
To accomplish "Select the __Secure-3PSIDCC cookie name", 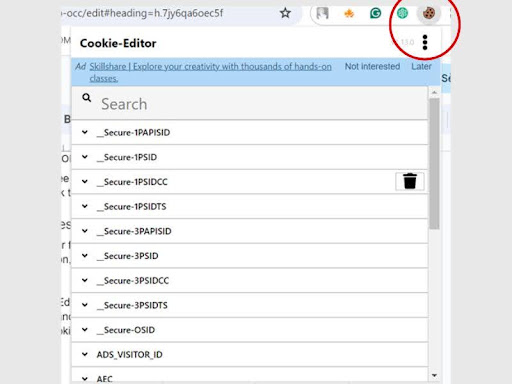I will pyautogui.click(x=133, y=281).
